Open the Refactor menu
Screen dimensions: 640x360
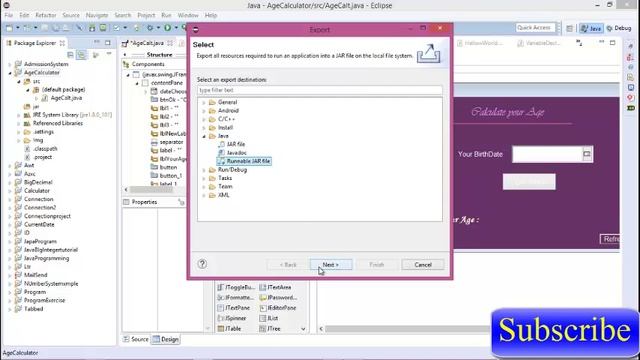pyautogui.click(x=46, y=16)
